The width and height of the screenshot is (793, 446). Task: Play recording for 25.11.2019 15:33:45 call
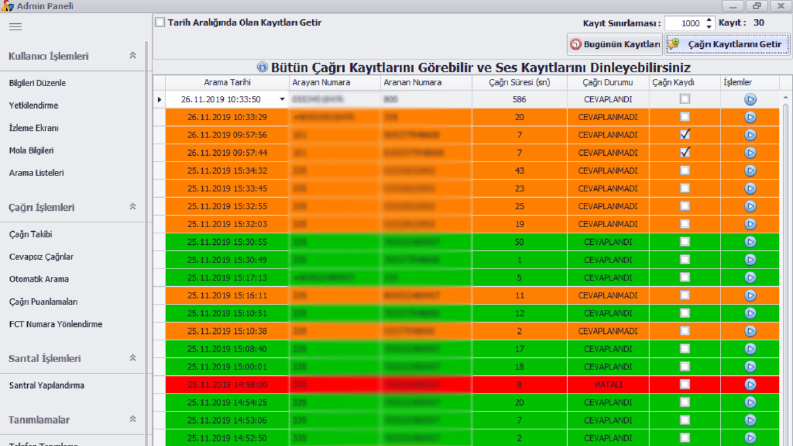point(750,189)
